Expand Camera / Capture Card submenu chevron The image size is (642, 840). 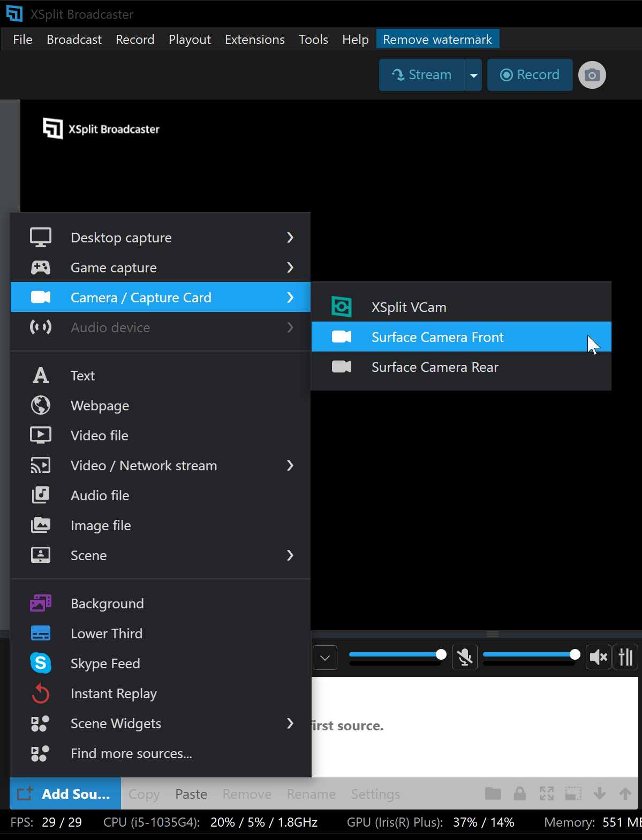pyautogui.click(x=290, y=297)
